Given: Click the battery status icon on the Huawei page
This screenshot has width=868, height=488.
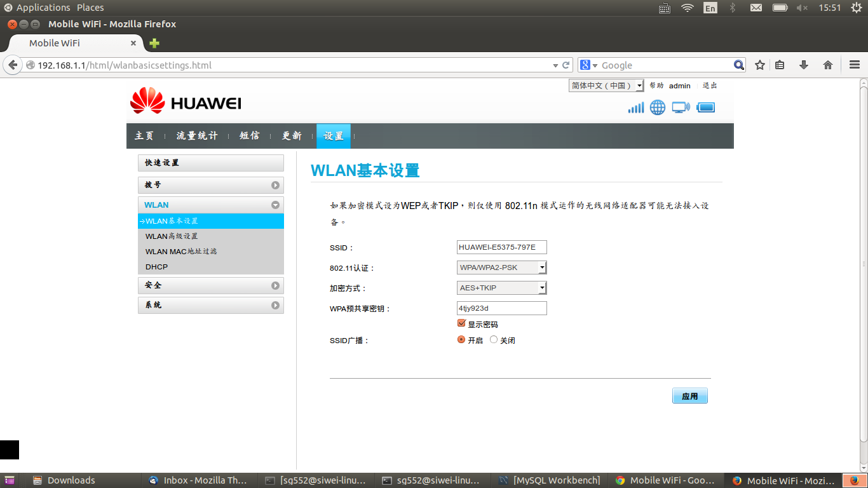Looking at the screenshot, I should click(x=706, y=107).
